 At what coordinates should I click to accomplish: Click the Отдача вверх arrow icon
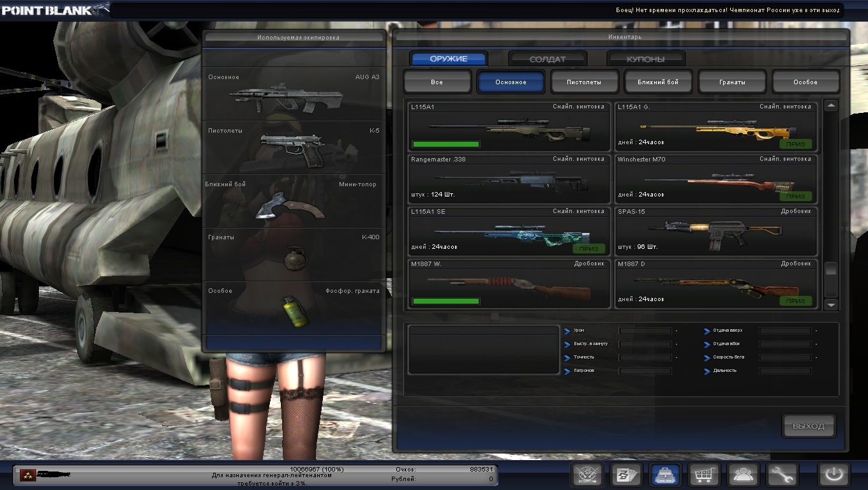pos(707,331)
